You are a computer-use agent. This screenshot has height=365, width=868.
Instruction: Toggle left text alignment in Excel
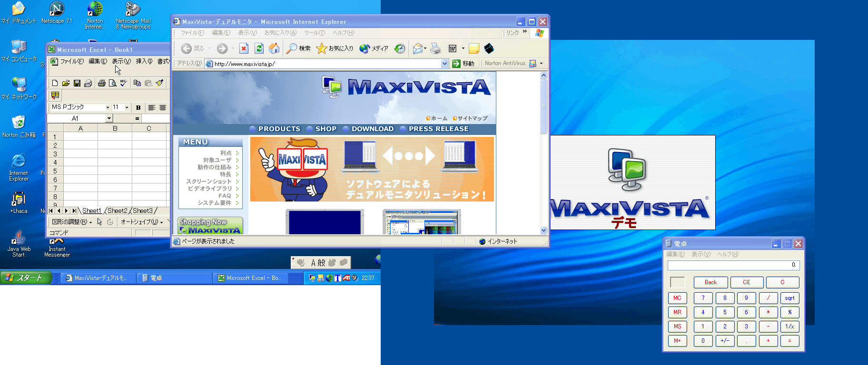152,108
